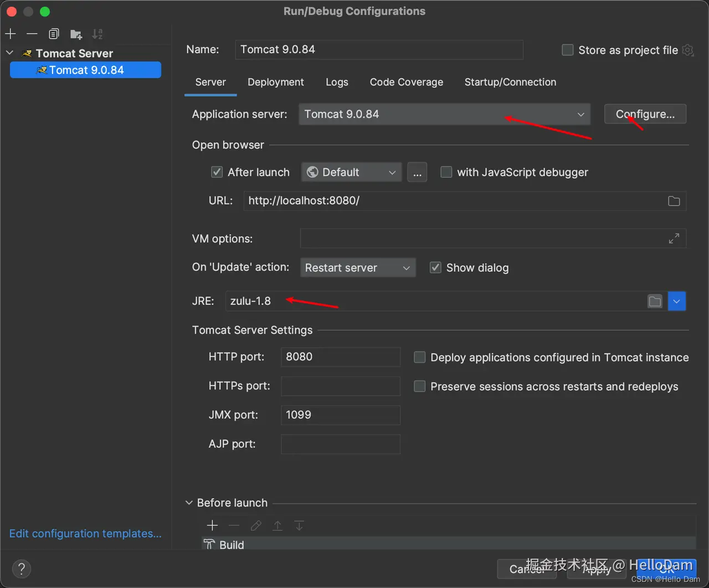Image resolution: width=709 pixels, height=588 pixels.
Task: Click the Cancel button
Action: [x=527, y=569]
